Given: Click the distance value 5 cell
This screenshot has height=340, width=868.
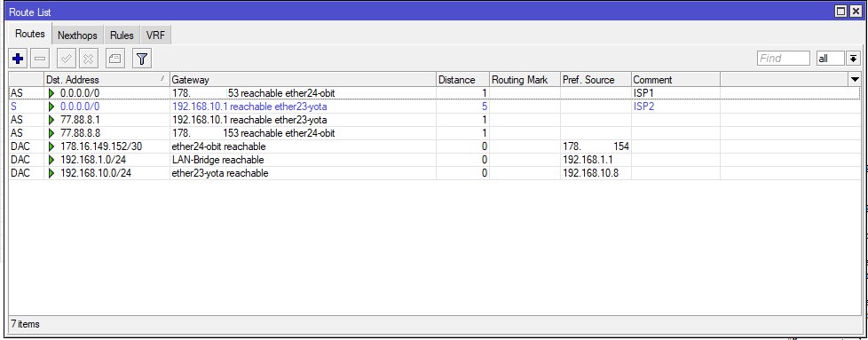Looking at the screenshot, I should click(x=462, y=107).
